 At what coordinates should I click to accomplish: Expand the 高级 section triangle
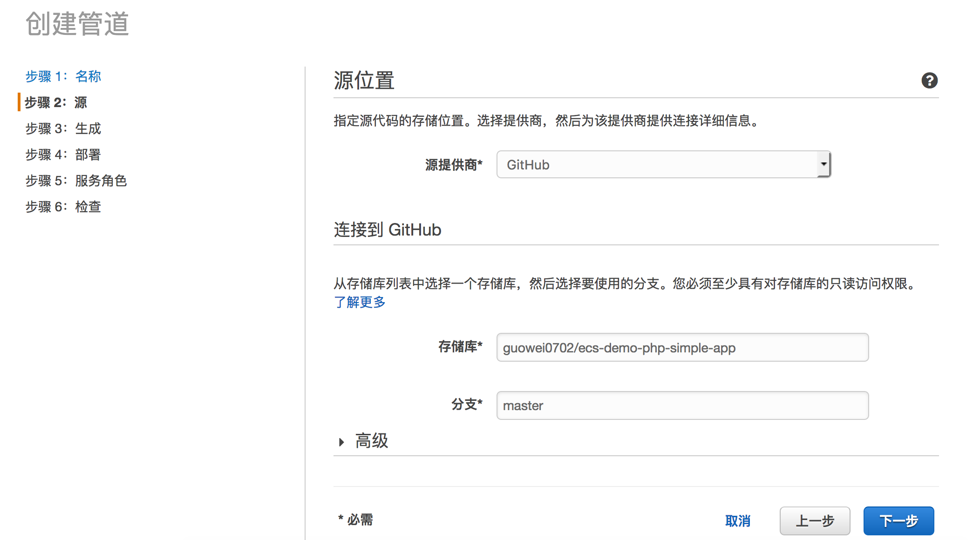coord(341,442)
